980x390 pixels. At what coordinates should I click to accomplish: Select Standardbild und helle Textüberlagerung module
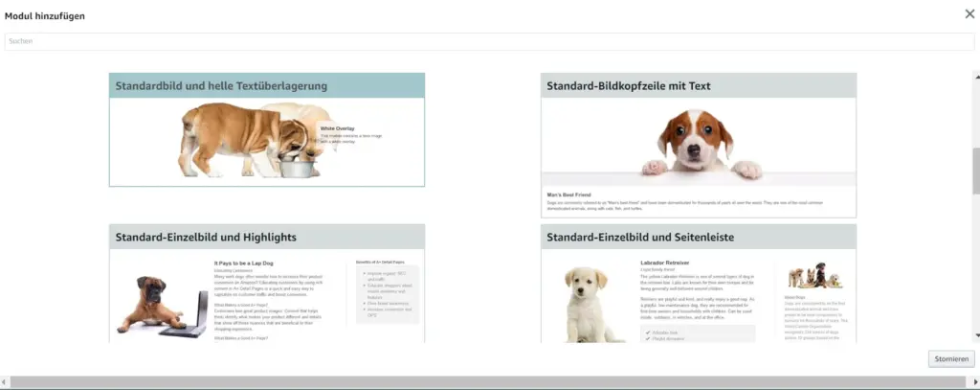267,129
